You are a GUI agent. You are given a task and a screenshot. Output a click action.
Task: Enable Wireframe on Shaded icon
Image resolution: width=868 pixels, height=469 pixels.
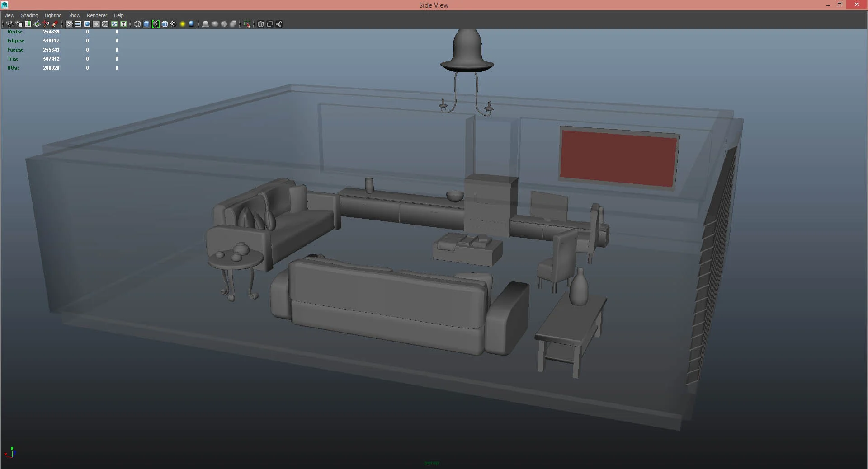(x=165, y=24)
